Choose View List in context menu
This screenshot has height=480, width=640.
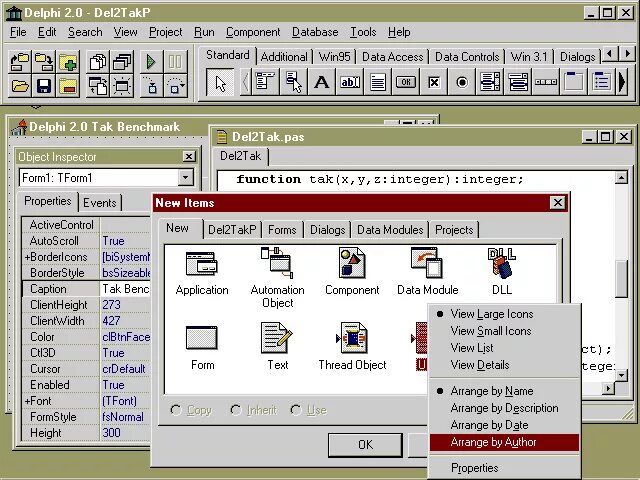pos(504,348)
